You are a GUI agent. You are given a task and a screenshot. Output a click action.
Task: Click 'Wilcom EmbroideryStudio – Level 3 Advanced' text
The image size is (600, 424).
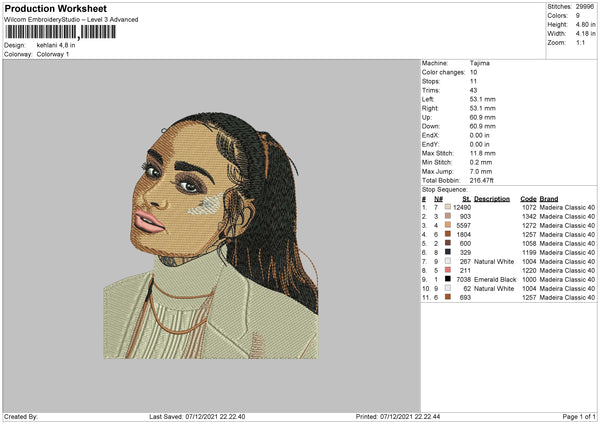pyautogui.click(x=71, y=20)
